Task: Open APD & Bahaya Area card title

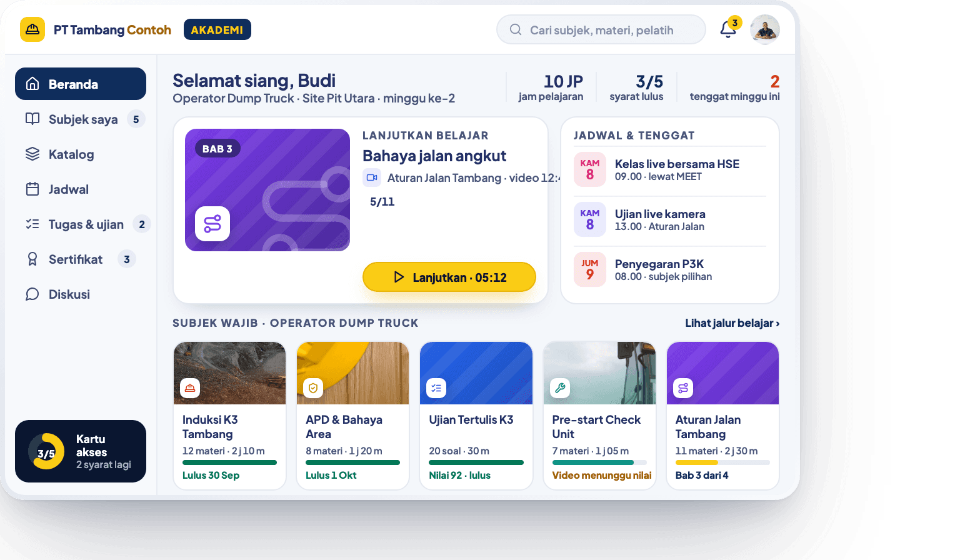Action: tap(344, 427)
